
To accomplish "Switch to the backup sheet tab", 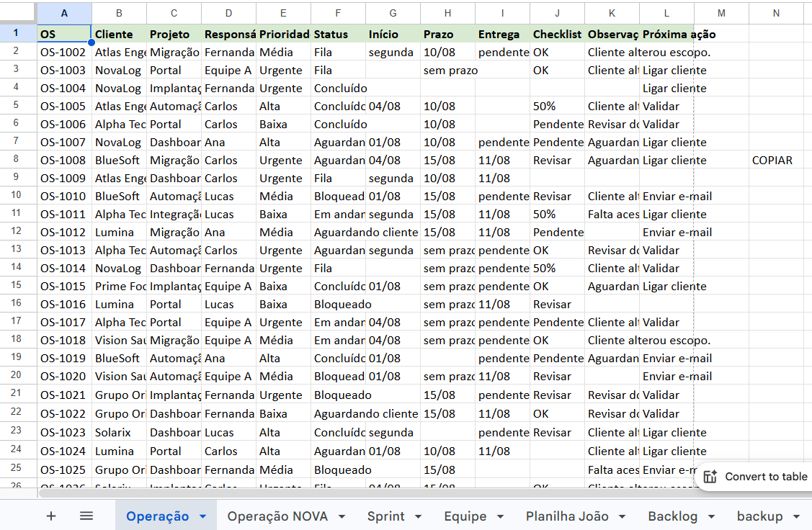I will pyautogui.click(x=759, y=516).
